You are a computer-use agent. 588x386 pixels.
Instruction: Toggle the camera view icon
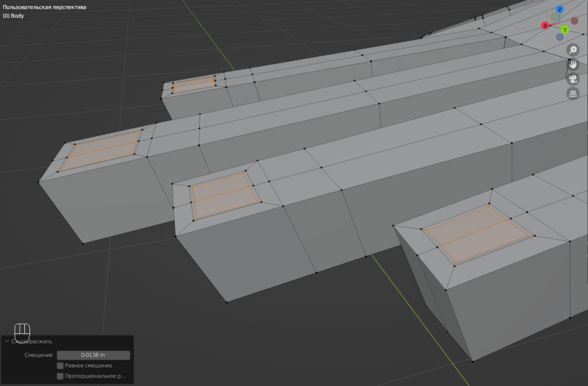pyautogui.click(x=573, y=79)
